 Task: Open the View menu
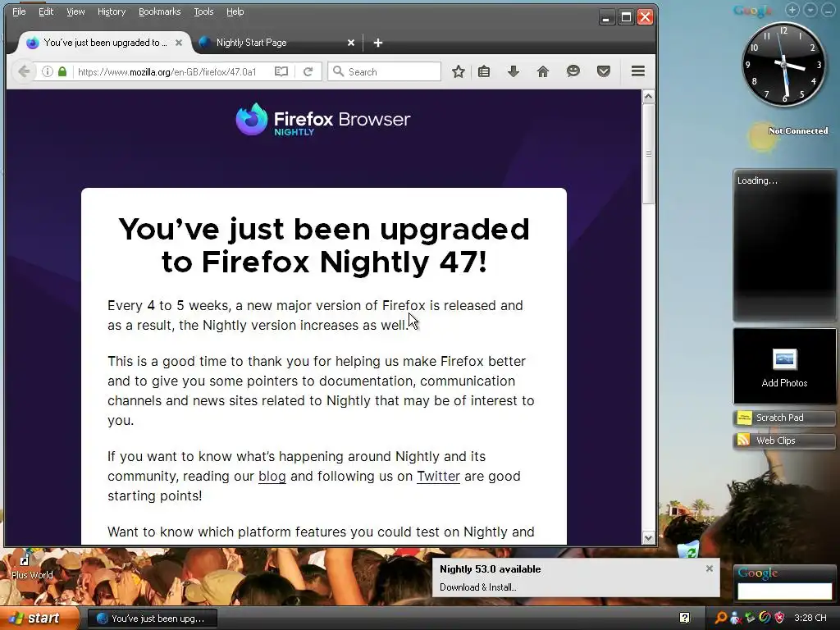(x=75, y=11)
